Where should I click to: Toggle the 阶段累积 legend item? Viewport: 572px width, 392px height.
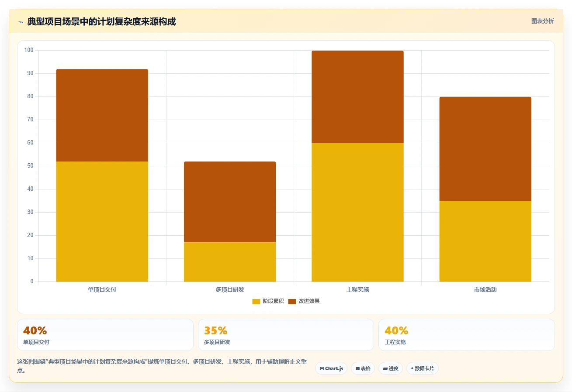[x=268, y=301]
